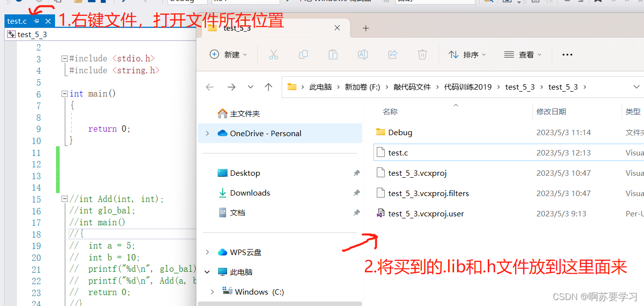Open recent locations chevron dropdown

(x=250, y=87)
